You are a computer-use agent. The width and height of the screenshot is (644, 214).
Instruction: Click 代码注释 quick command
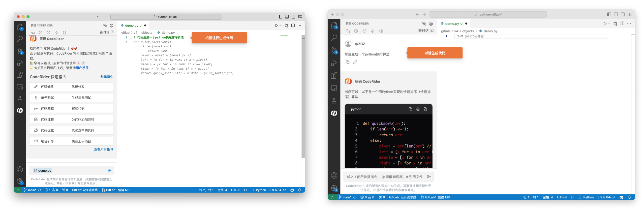tap(71, 120)
